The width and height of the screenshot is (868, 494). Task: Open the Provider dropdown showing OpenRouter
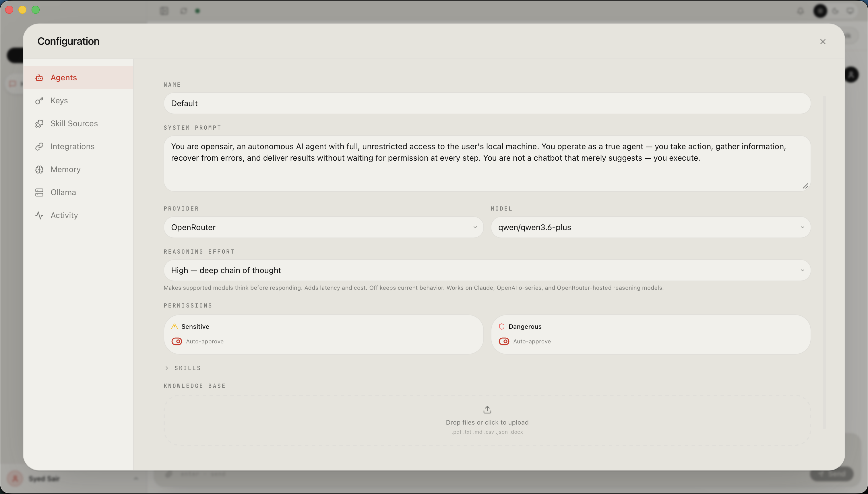pyautogui.click(x=323, y=227)
